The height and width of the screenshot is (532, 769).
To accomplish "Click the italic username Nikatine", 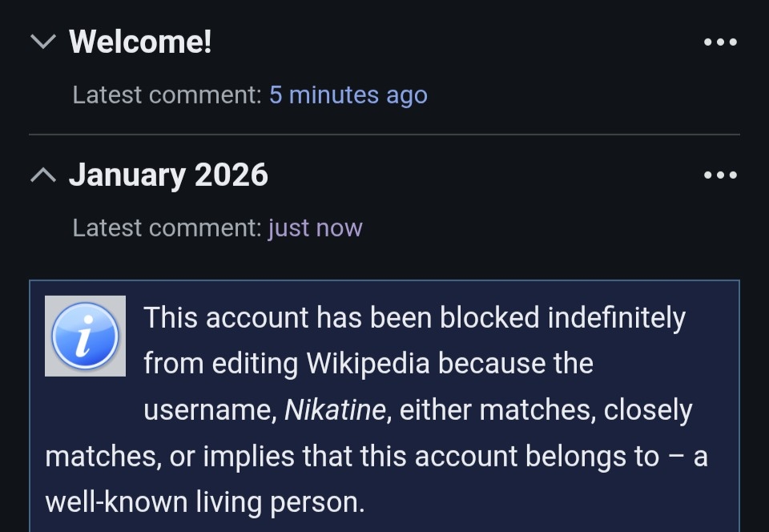I will click(335, 410).
